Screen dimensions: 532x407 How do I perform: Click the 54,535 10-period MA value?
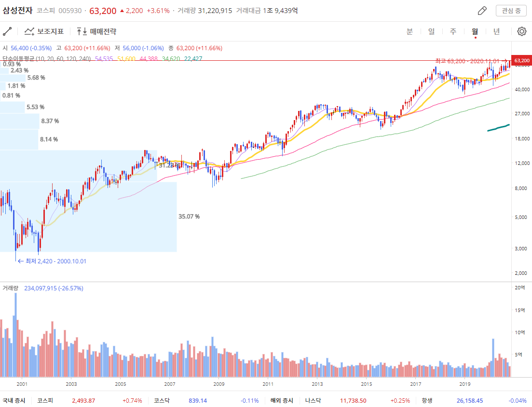(104, 59)
